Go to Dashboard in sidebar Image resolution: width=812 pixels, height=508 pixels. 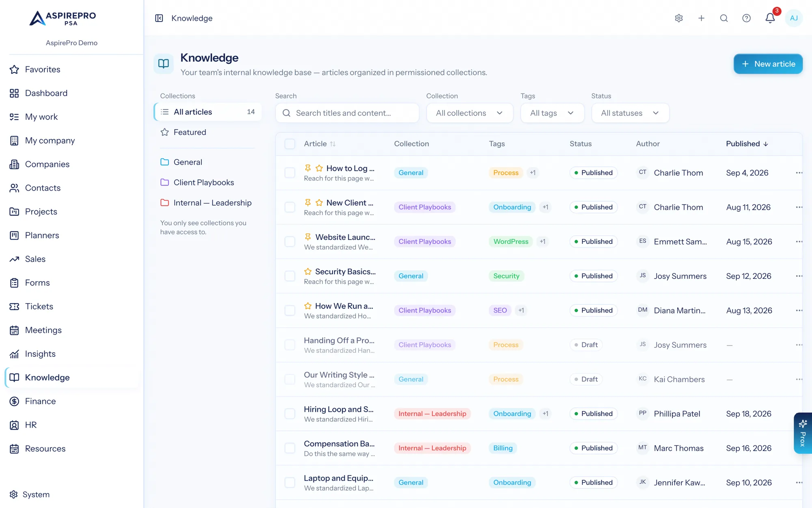pyautogui.click(x=46, y=93)
